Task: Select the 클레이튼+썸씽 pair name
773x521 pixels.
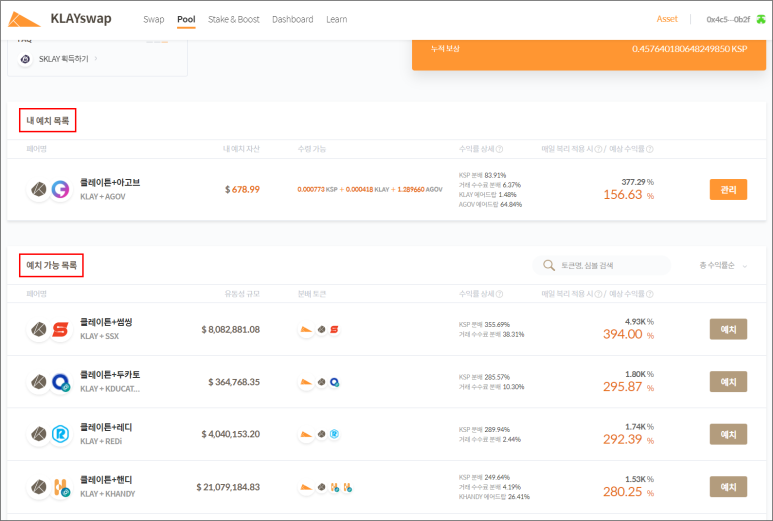Action: (106, 322)
